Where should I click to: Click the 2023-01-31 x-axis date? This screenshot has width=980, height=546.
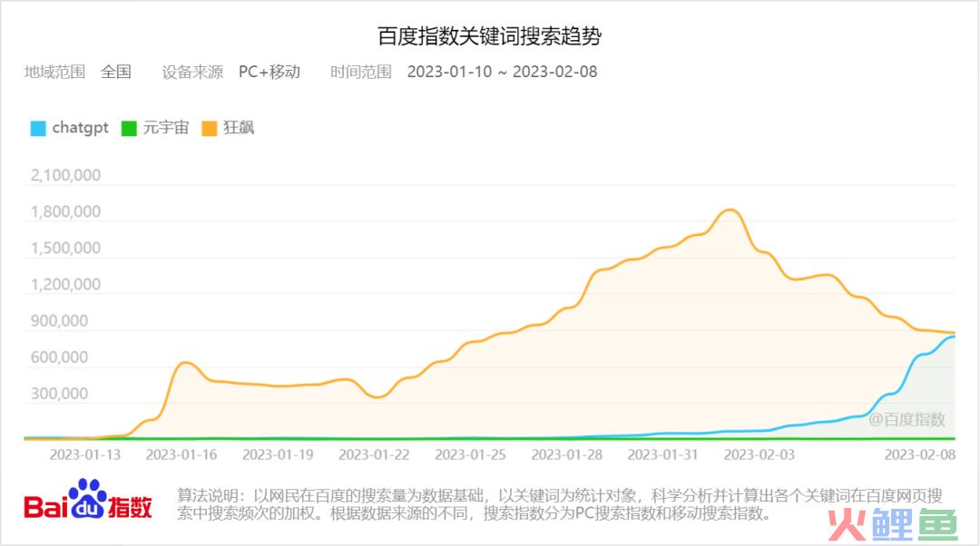click(662, 454)
